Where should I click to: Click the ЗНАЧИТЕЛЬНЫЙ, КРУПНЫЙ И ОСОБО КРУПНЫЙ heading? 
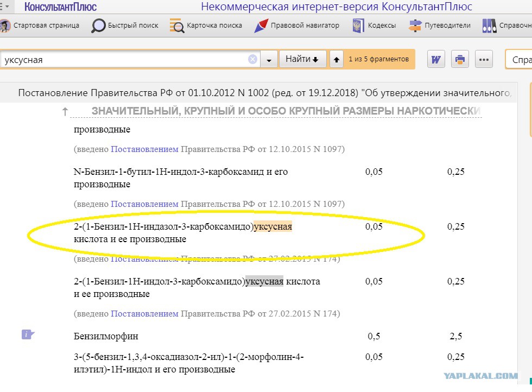click(286, 111)
